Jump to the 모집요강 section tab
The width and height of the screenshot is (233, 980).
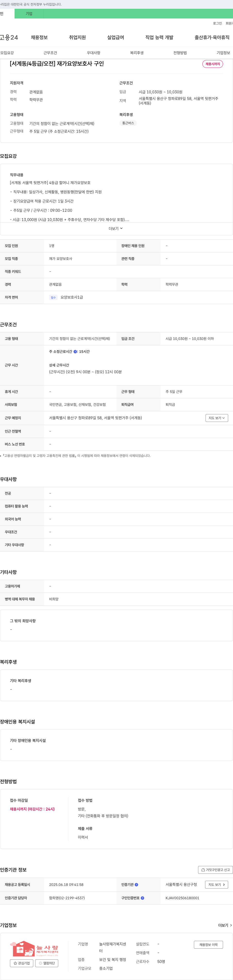click(x=7, y=53)
